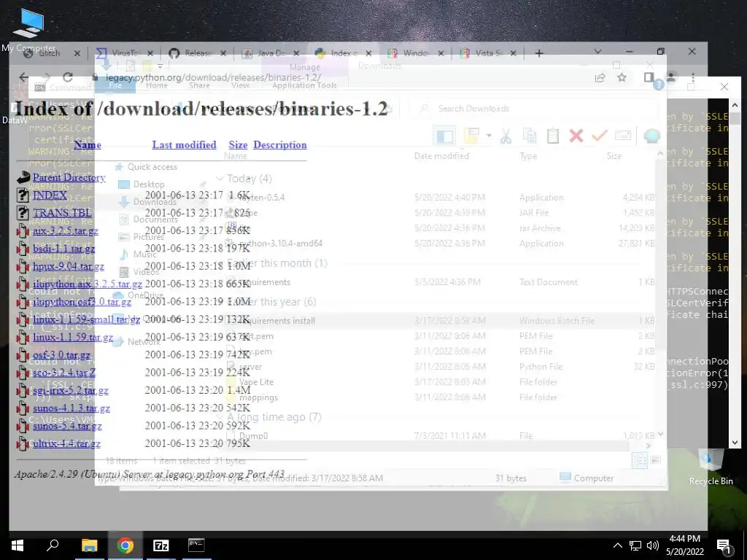Click Explorer's help question mark icon
The image size is (747, 560).
pyautogui.click(x=659, y=85)
